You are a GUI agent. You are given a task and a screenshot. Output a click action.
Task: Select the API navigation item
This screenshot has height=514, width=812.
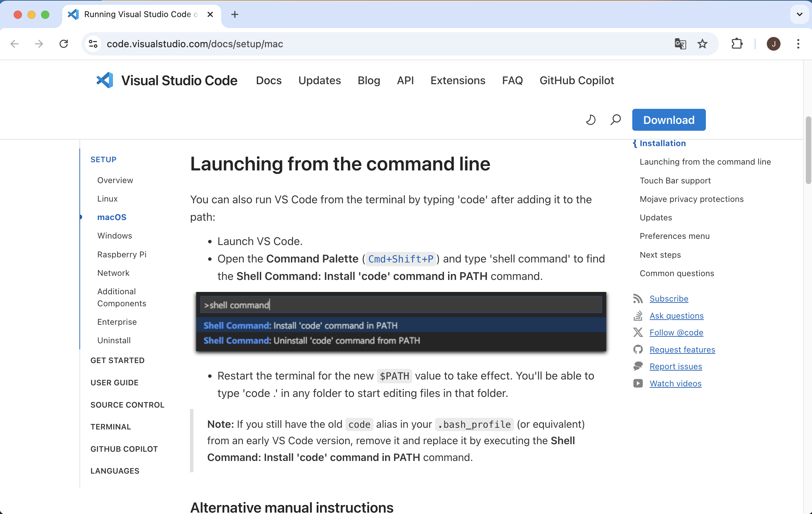coord(405,80)
